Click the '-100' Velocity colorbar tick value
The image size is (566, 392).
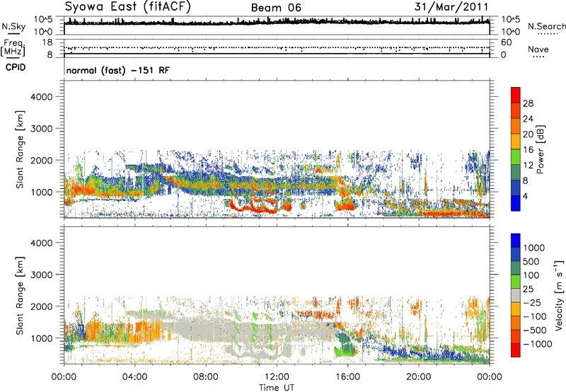pos(535,316)
